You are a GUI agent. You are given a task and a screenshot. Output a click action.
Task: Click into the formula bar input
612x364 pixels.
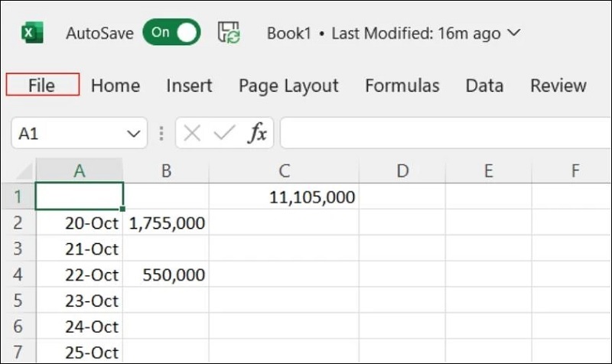coord(444,134)
